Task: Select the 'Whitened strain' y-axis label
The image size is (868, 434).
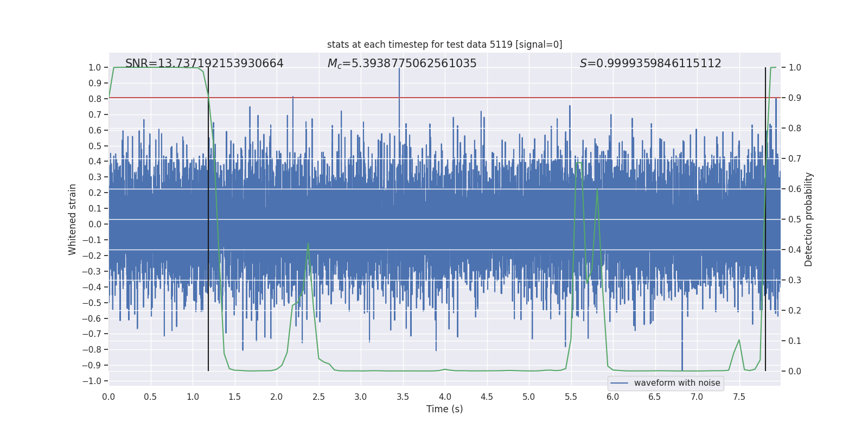Action: click(x=72, y=219)
